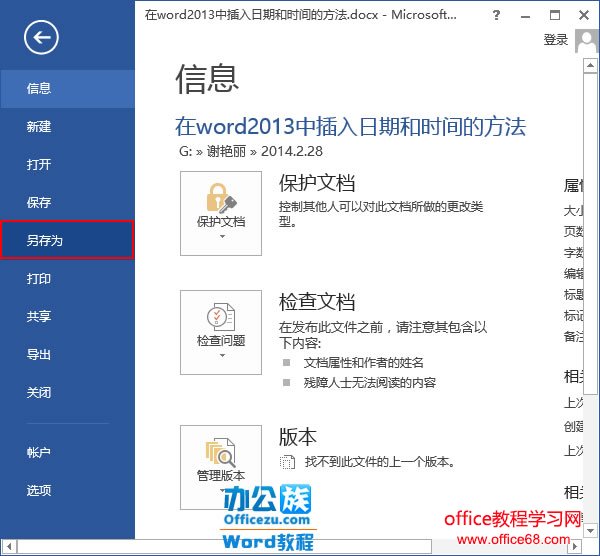The width and height of the screenshot is (600, 556).
Task: Close the Word window
Action: tap(584, 15)
